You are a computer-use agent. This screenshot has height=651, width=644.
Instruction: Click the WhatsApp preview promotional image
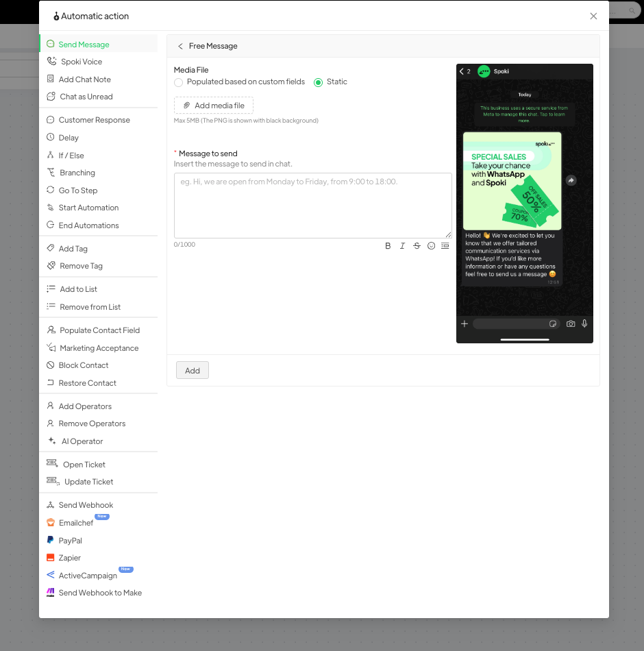pos(512,181)
